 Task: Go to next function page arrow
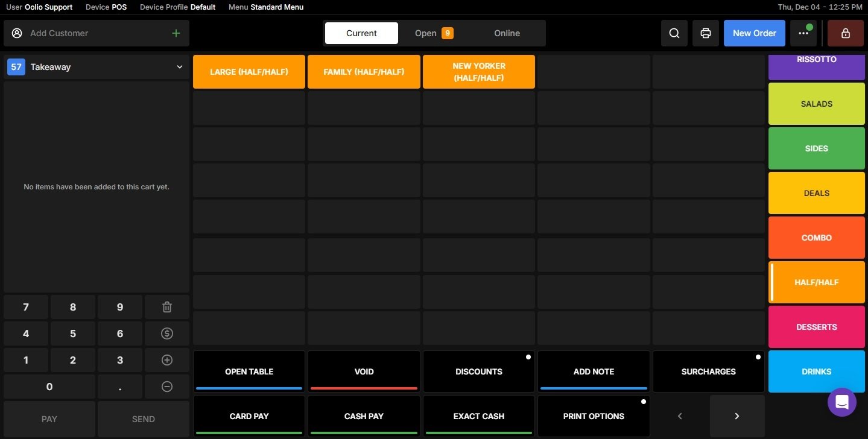737,416
